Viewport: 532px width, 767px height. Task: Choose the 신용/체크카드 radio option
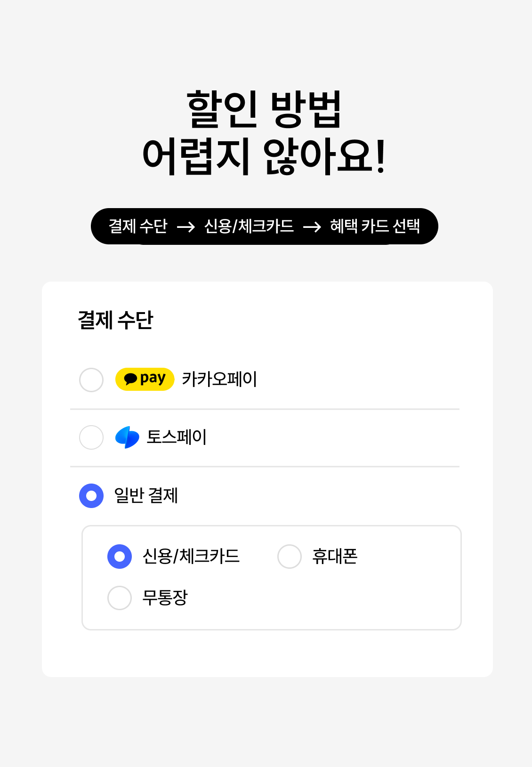120,557
